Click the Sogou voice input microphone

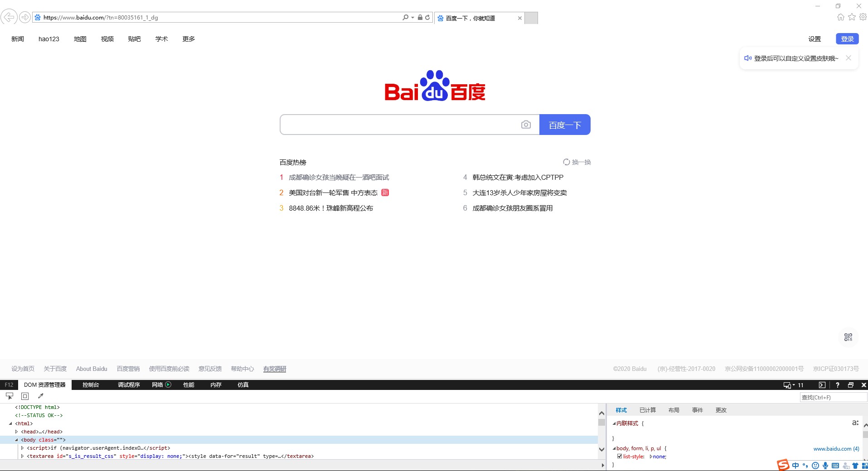(x=825, y=466)
